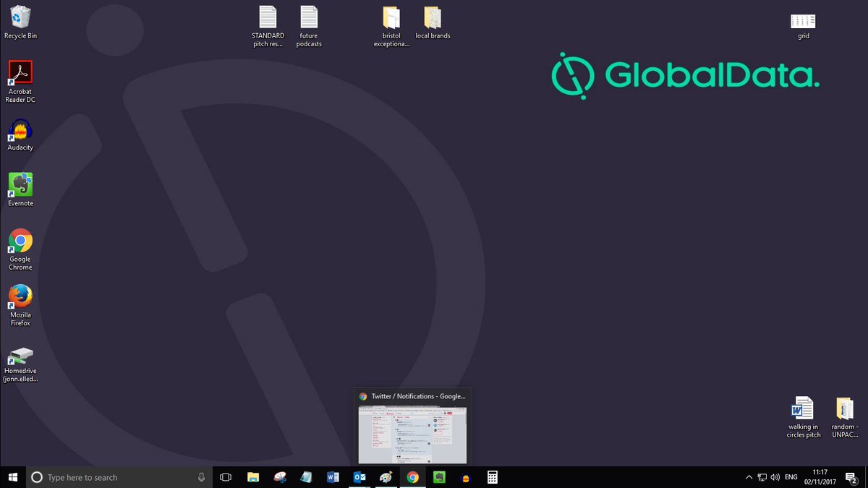Open Calculator from the taskbar
This screenshot has height=488, width=868.
(492, 477)
